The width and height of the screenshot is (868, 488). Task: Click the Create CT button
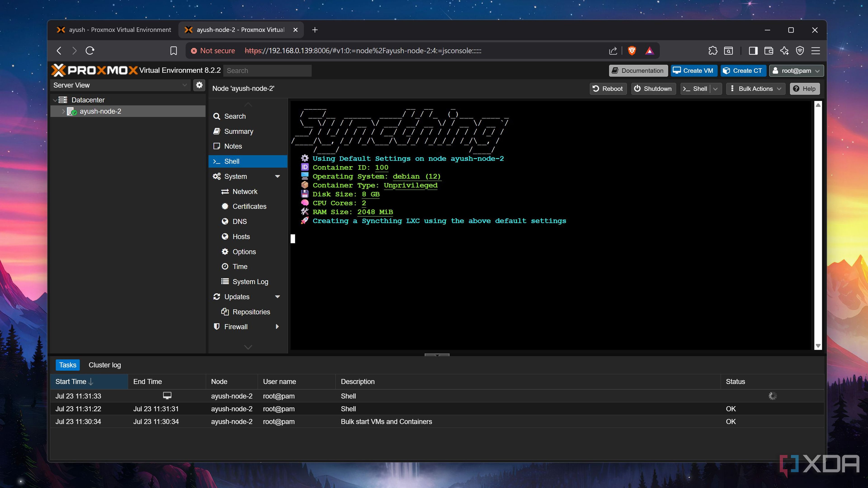[x=743, y=70]
